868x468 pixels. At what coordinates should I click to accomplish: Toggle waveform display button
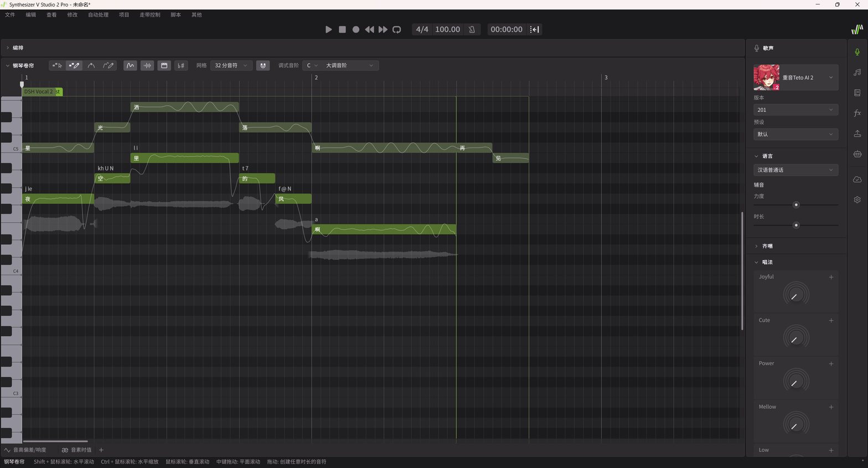[147, 65]
